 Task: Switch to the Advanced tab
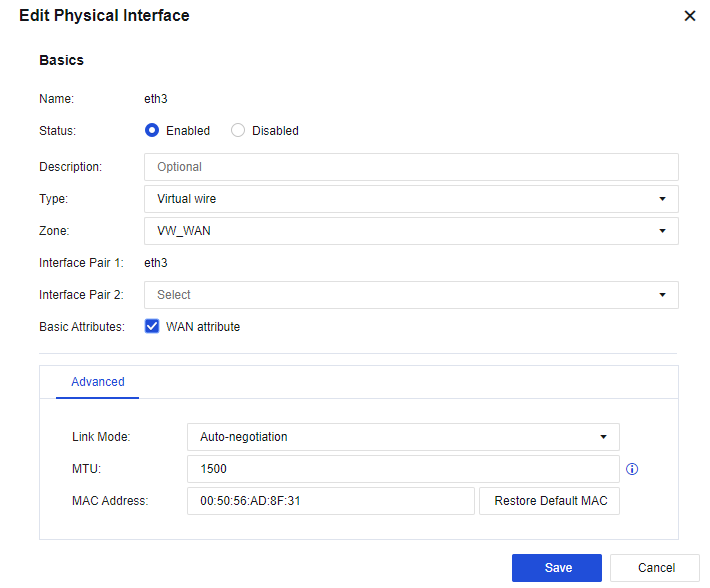click(98, 382)
